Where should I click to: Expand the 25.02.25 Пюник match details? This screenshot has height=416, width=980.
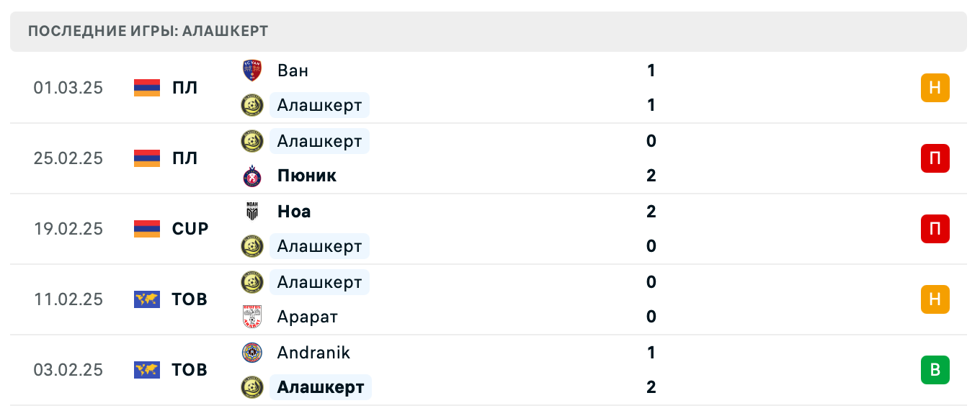click(x=490, y=158)
